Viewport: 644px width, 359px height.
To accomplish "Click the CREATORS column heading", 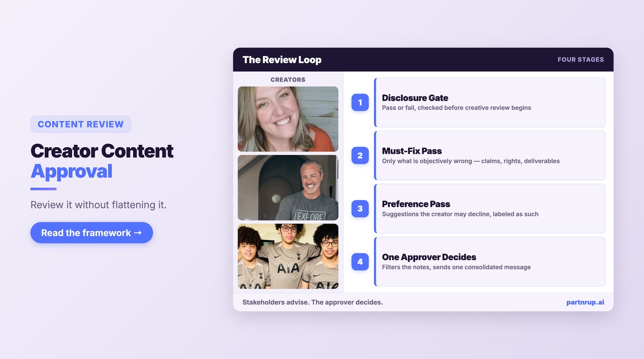I will (x=288, y=80).
